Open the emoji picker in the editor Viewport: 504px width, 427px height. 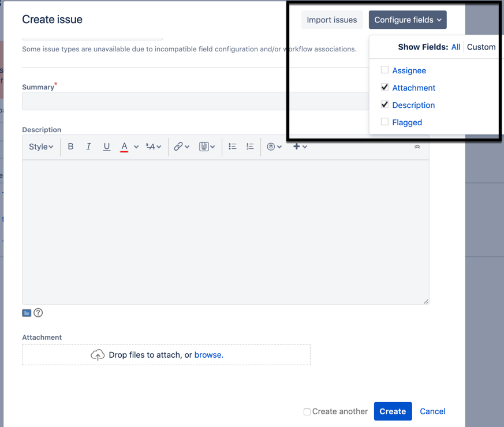(271, 146)
